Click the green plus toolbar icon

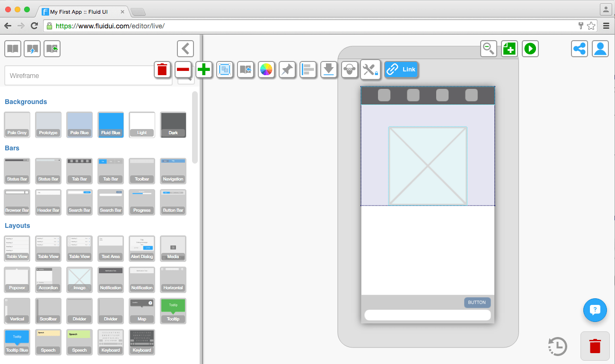pyautogui.click(x=204, y=69)
